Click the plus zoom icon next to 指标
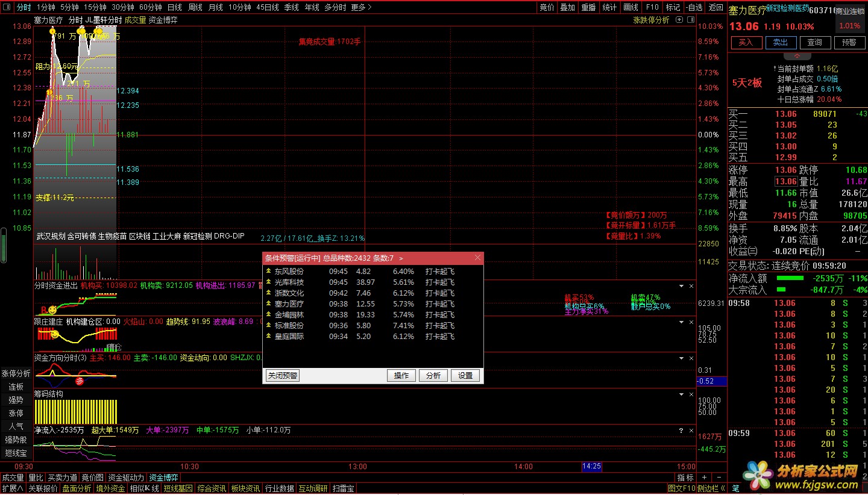 (x=705, y=478)
